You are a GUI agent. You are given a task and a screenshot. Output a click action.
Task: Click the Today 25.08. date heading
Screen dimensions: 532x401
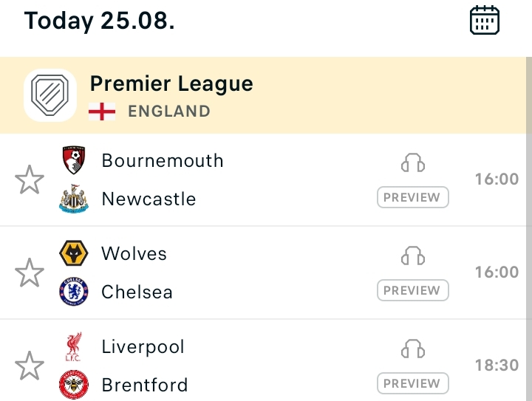pos(100,21)
